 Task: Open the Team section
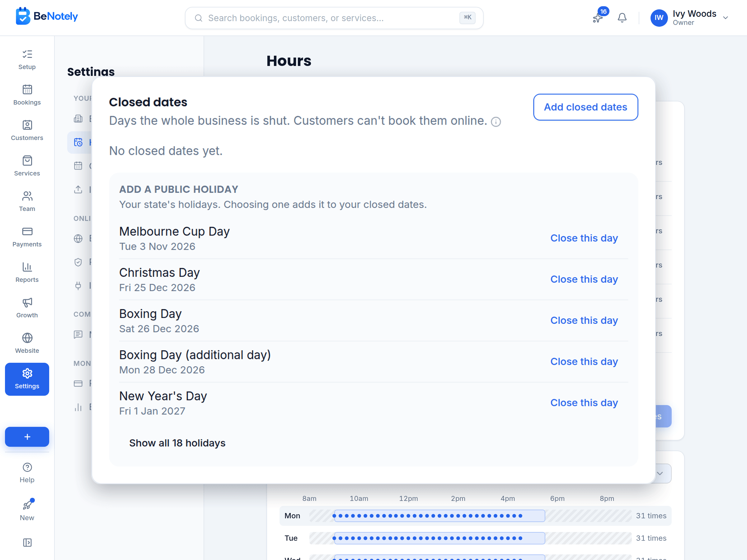coord(27,201)
